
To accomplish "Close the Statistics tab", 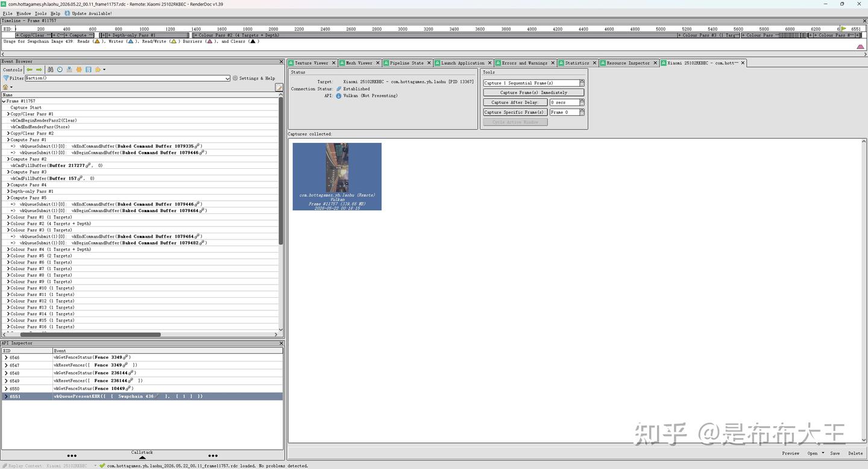I will [594, 63].
